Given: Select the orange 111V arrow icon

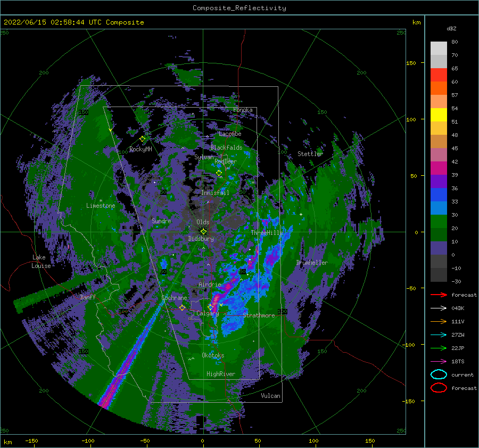Looking at the screenshot, I should [439, 321].
